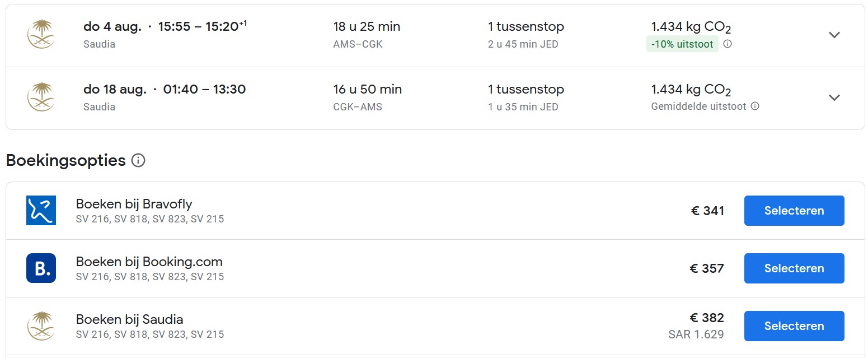Screen dimensions: 868x358
Task: Click the Bravofly logo
Action: click(41, 211)
